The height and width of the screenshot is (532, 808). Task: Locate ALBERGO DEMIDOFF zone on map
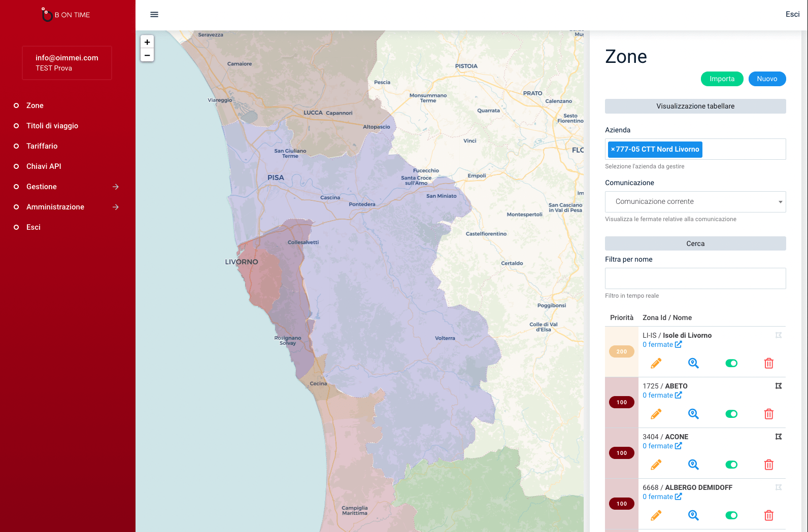click(693, 515)
